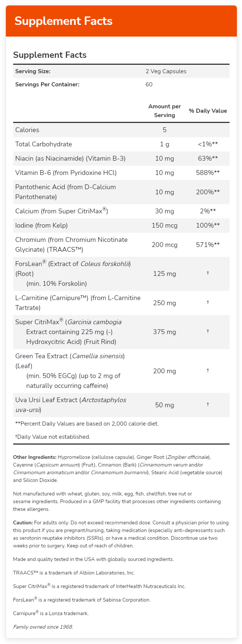Click the ForsLean registered trademark symbol
The height and width of the screenshot is (644, 242).
[45, 262]
